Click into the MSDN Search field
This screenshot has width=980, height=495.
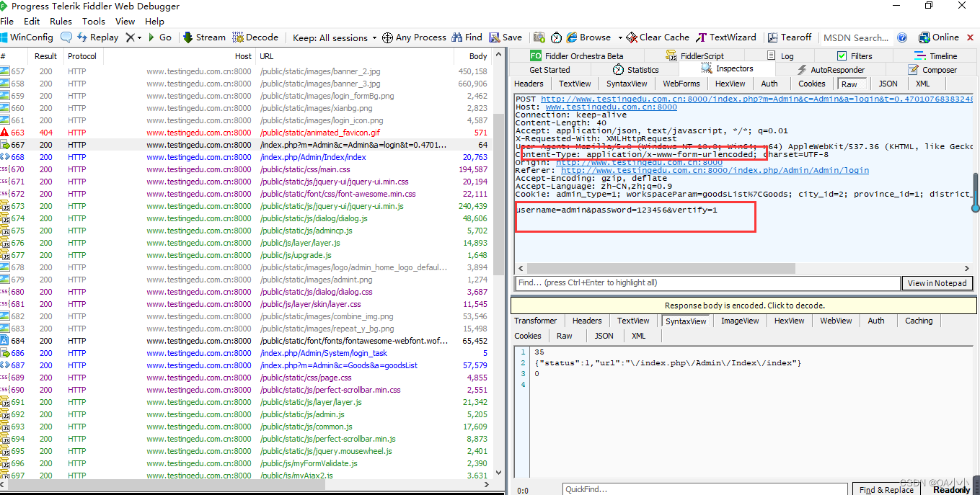click(855, 37)
